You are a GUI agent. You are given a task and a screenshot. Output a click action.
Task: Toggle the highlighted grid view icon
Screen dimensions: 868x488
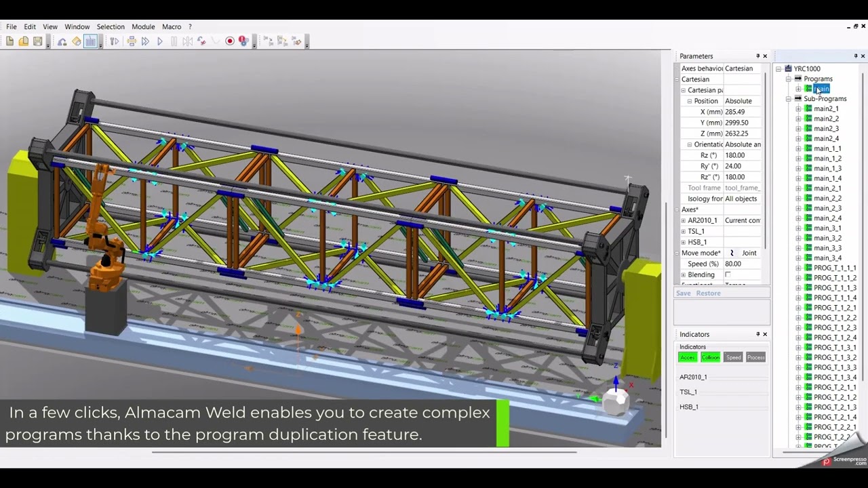pyautogui.click(x=90, y=41)
